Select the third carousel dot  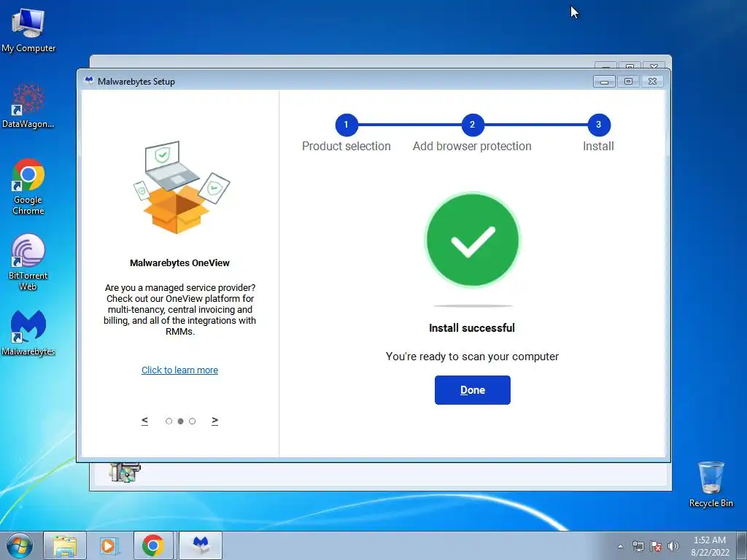192,421
